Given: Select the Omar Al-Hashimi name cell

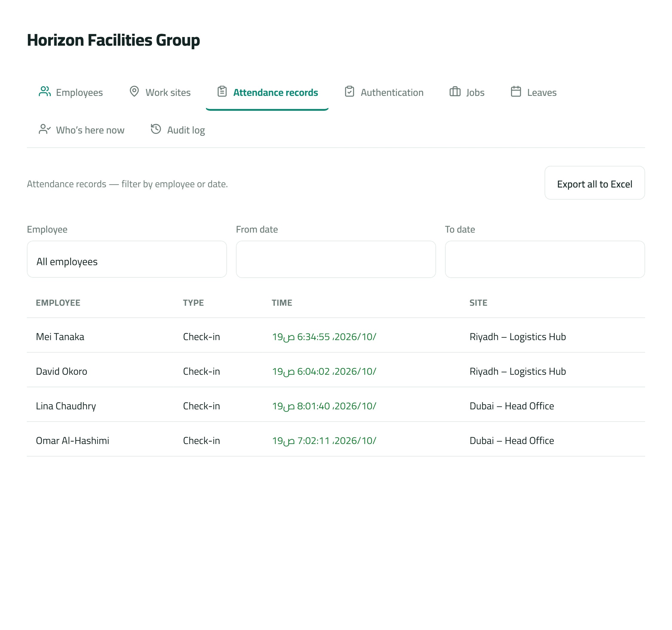Looking at the screenshot, I should click(x=73, y=441).
